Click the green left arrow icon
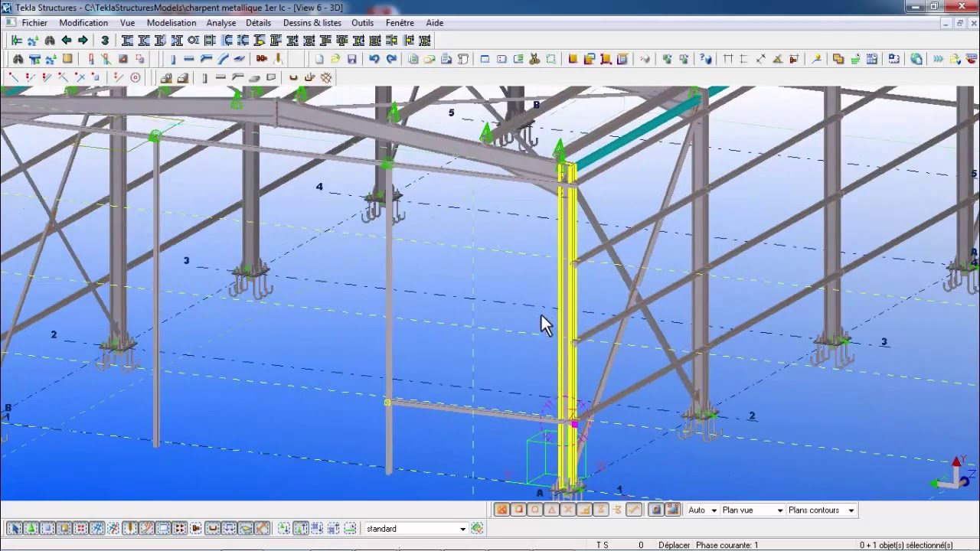Screen dimensions: 980x551 point(67,40)
